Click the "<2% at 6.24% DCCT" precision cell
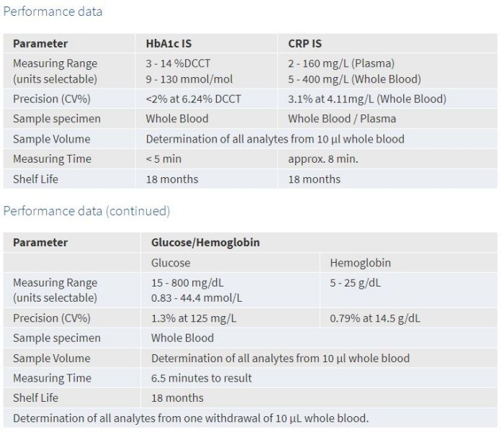 (193, 99)
